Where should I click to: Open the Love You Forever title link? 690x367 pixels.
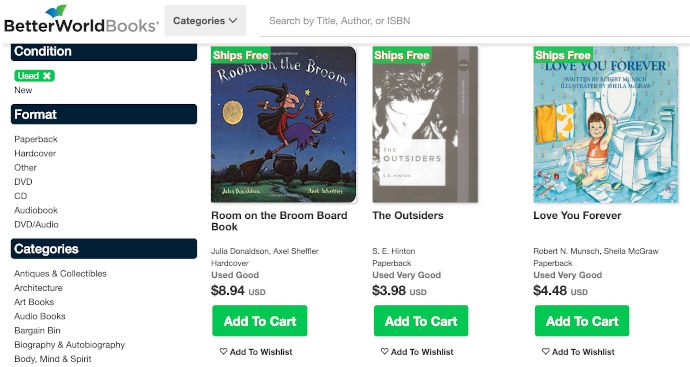[577, 216]
